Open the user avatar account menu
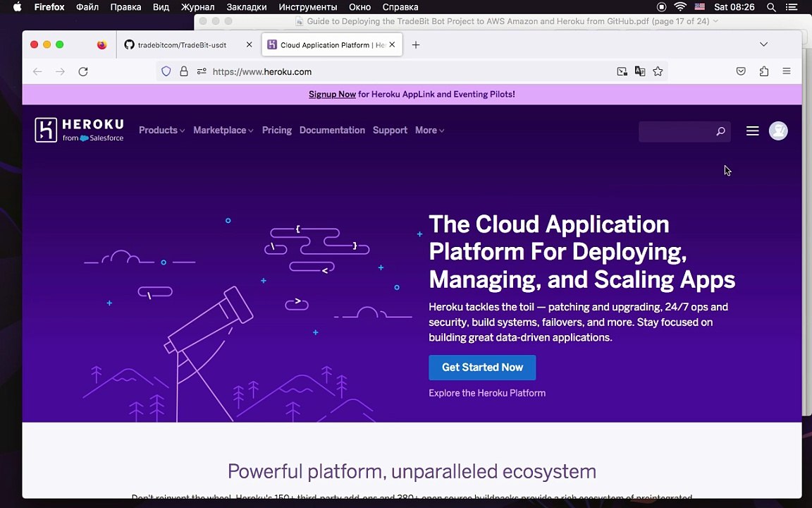Viewport: 812px width, 508px height. tap(778, 131)
